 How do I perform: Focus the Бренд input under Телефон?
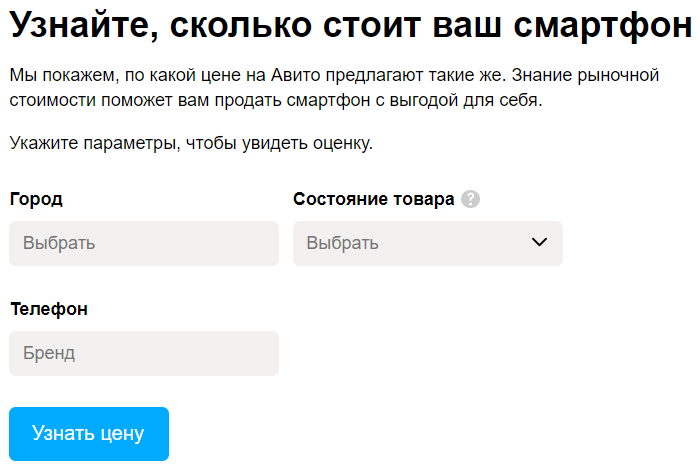click(x=144, y=353)
